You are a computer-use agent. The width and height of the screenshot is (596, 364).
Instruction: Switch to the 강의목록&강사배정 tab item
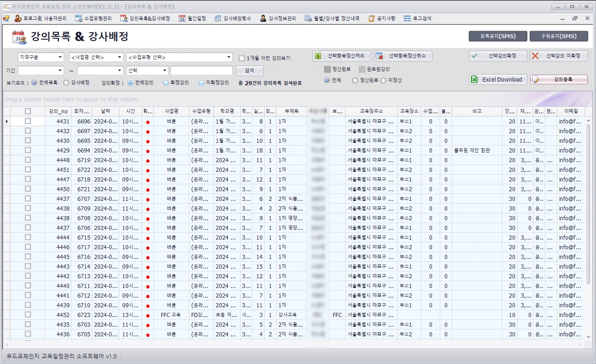tap(145, 18)
